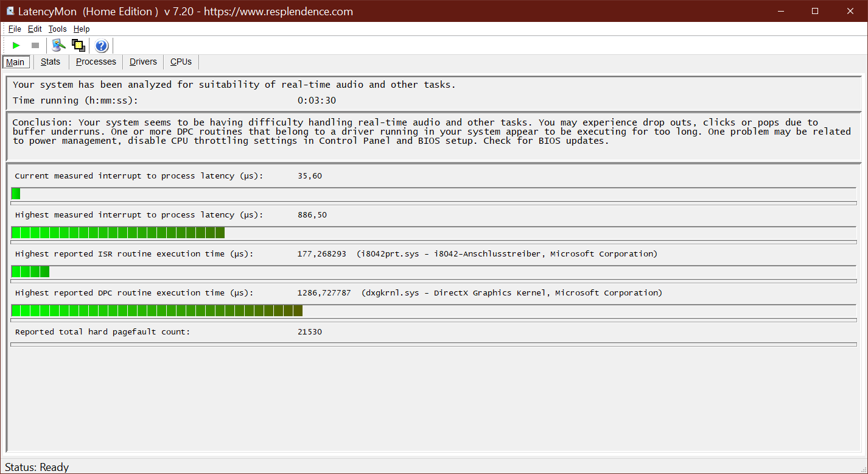Close the LatencyMon window
Screen dimensions: 868x474
pos(850,11)
